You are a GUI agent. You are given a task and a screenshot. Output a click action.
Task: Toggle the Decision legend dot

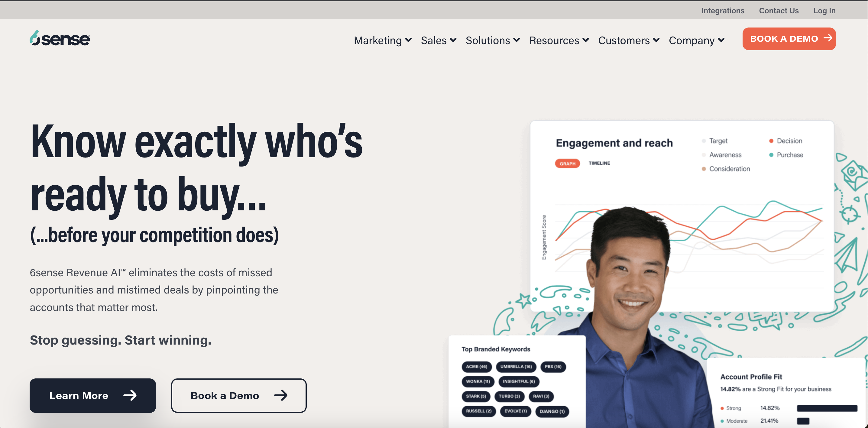771,141
